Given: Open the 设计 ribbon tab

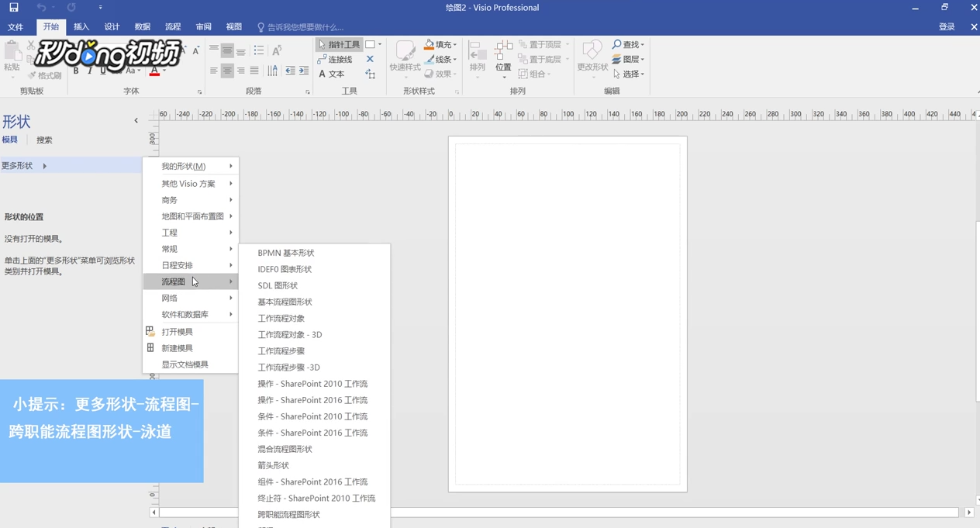Looking at the screenshot, I should pyautogui.click(x=112, y=27).
